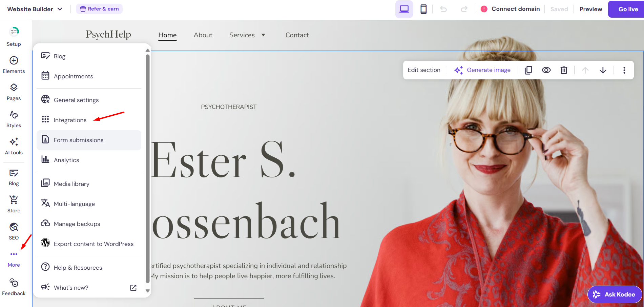Select the Ester S. heading text
Image resolution: width=644 pixels, height=307 pixels.
224,160
